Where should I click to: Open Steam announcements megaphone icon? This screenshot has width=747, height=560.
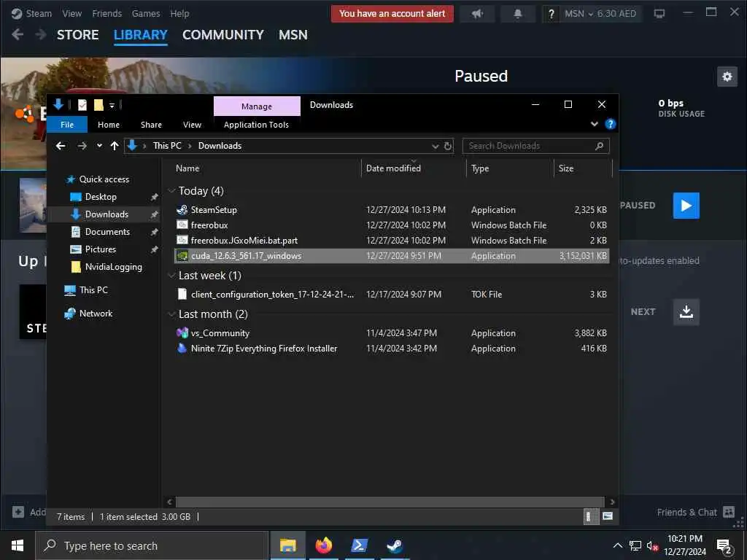click(477, 14)
